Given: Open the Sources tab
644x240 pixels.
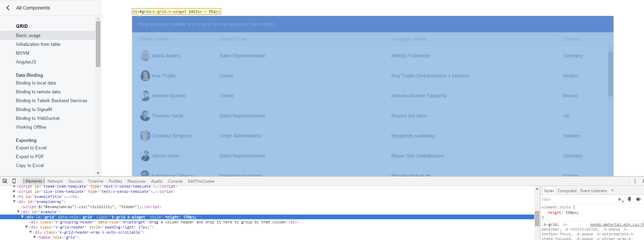Looking at the screenshot, I should [75, 181].
